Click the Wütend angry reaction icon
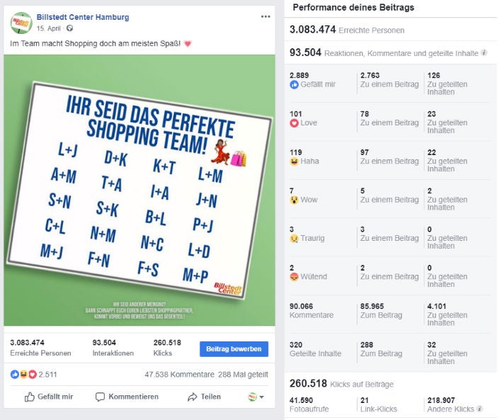504x420 pixels. [x=294, y=277]
